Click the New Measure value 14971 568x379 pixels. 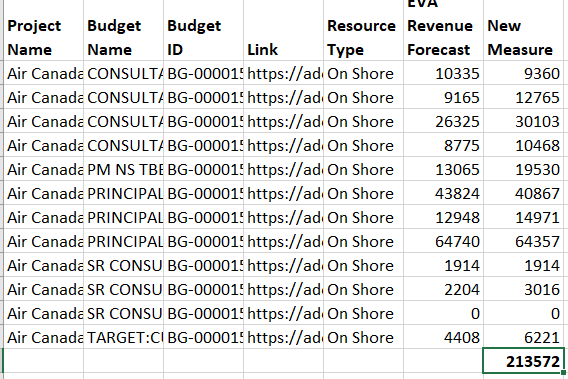(524, 217)
